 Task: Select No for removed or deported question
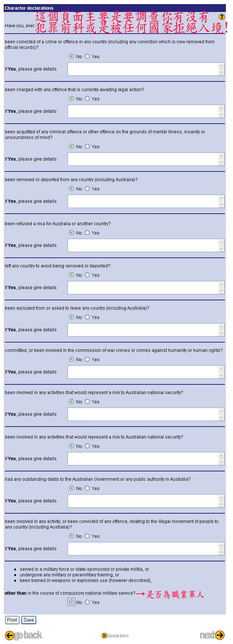[x=72, y=189]
